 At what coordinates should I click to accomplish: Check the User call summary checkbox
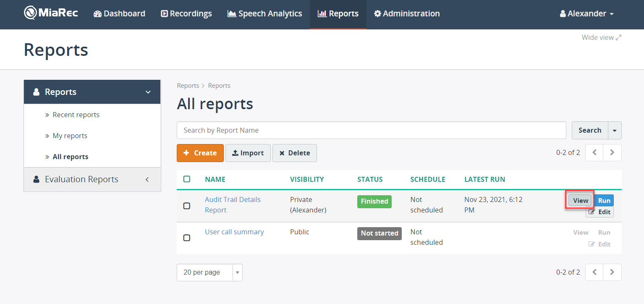[x=187, y=238]
